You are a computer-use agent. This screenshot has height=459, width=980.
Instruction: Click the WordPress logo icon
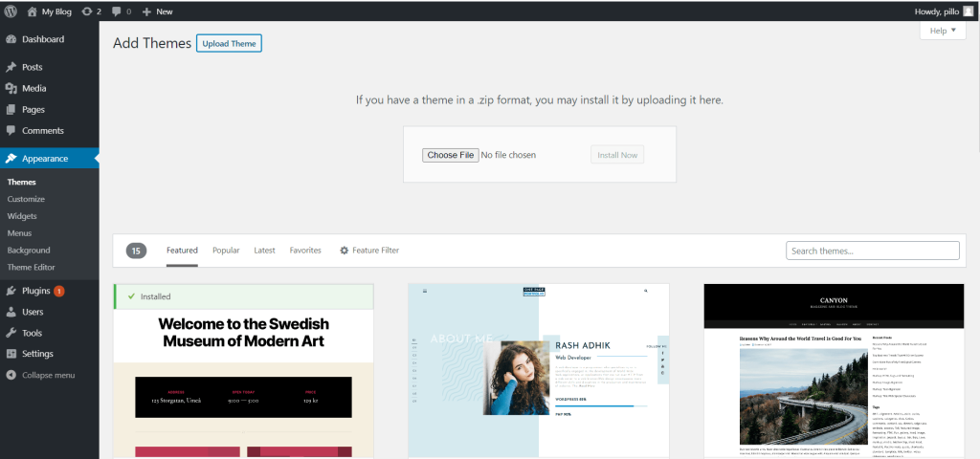[x=11, y=11]
